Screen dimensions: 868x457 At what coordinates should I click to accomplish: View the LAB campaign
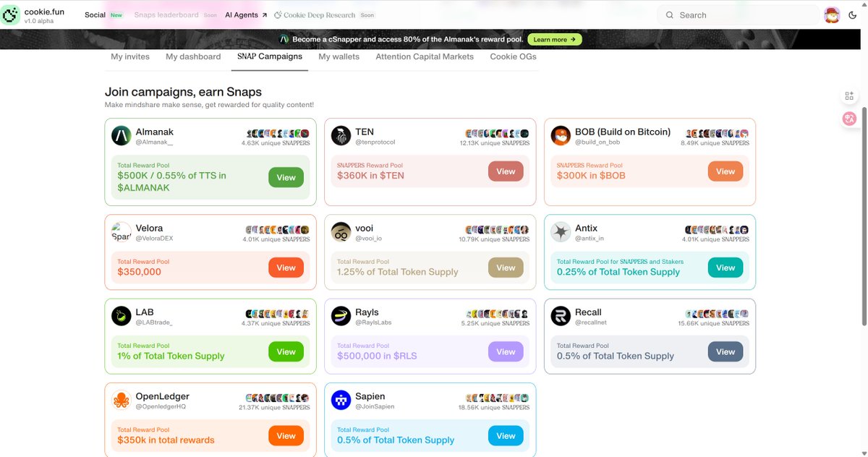click(x=286, y=351)
